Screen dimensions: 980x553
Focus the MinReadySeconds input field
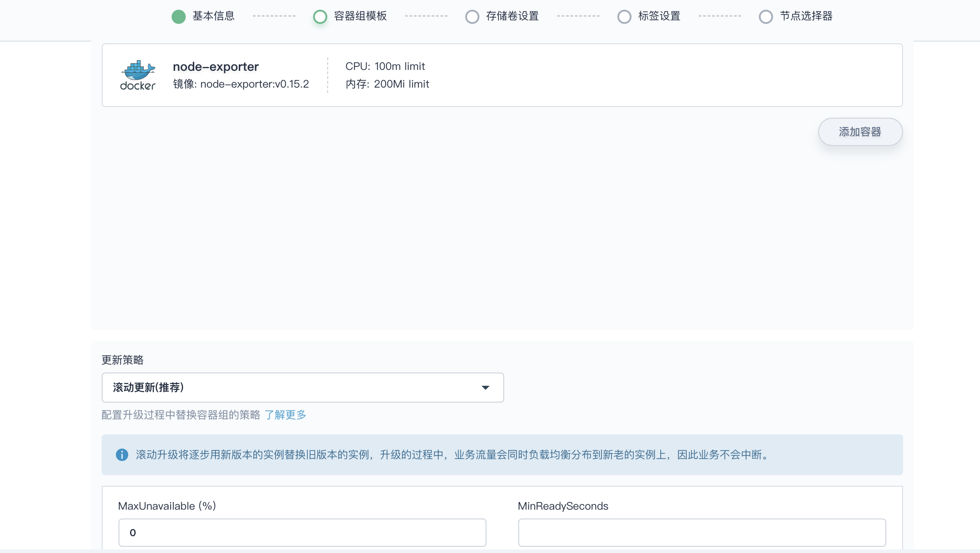click(702, 533)
